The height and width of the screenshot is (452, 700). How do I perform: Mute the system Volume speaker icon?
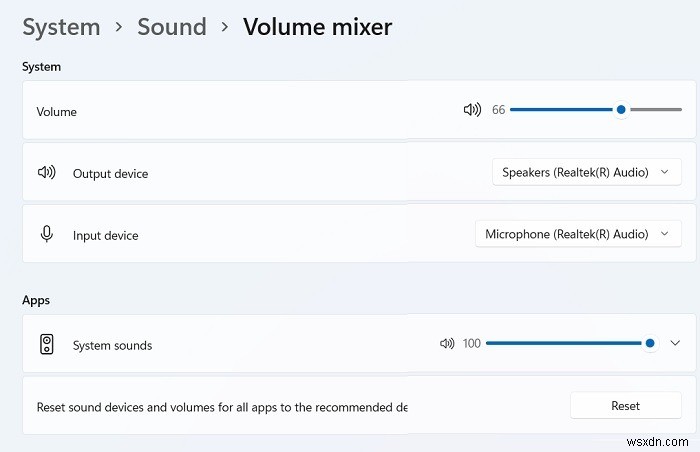click(472, 110)
